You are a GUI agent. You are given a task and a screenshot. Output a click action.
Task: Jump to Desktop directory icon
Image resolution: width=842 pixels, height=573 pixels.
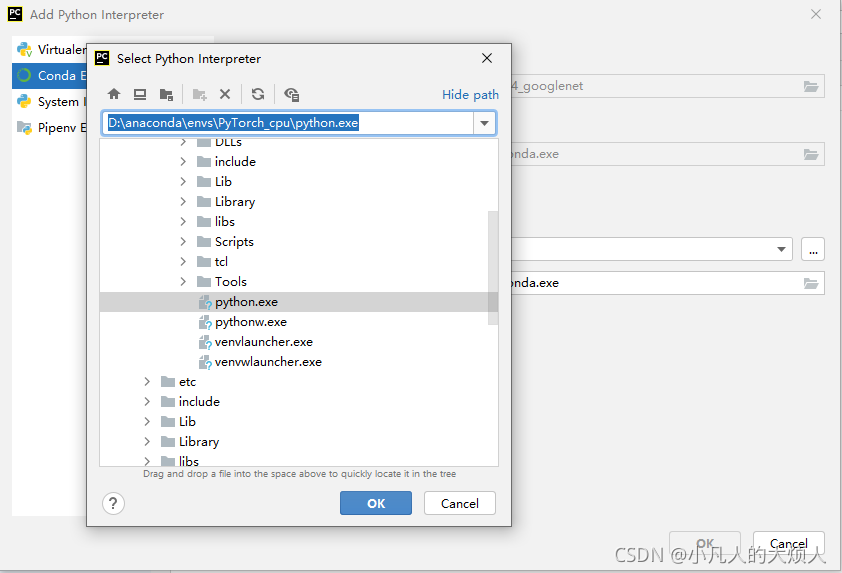coord(140,95)
